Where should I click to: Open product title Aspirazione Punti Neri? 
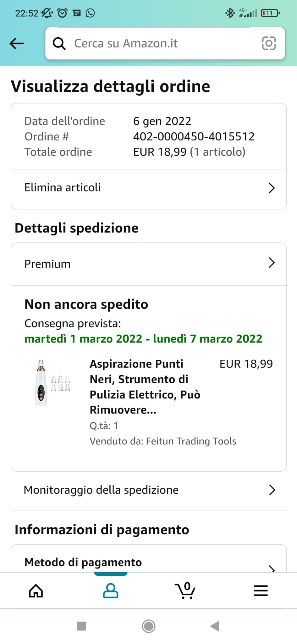tap(145, 387)
